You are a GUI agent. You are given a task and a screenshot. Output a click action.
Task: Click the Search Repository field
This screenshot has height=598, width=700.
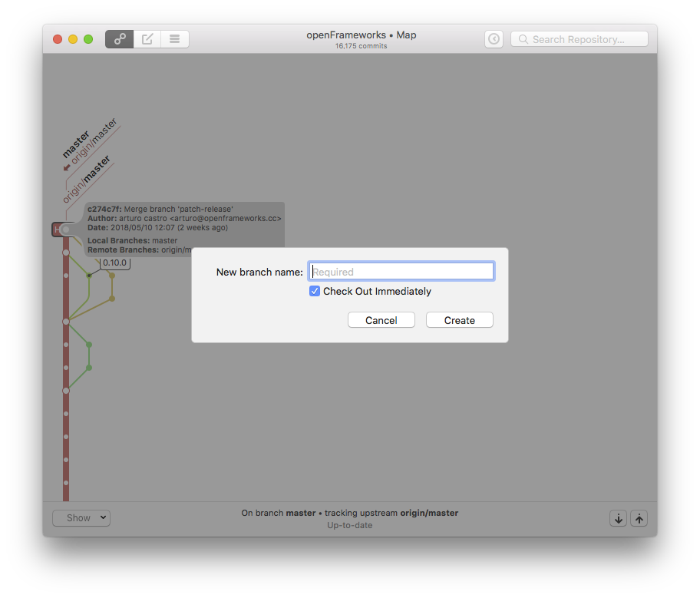[579, 39]
